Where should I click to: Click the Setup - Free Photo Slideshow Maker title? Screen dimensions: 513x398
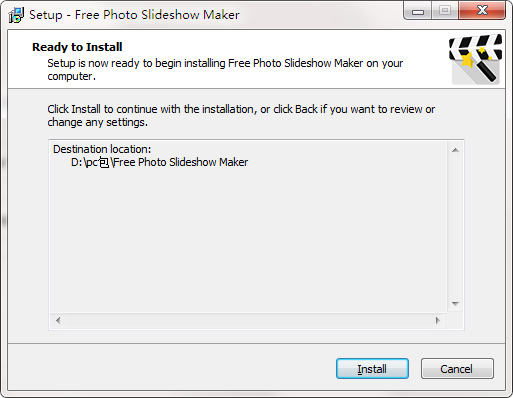pos(134,15)
